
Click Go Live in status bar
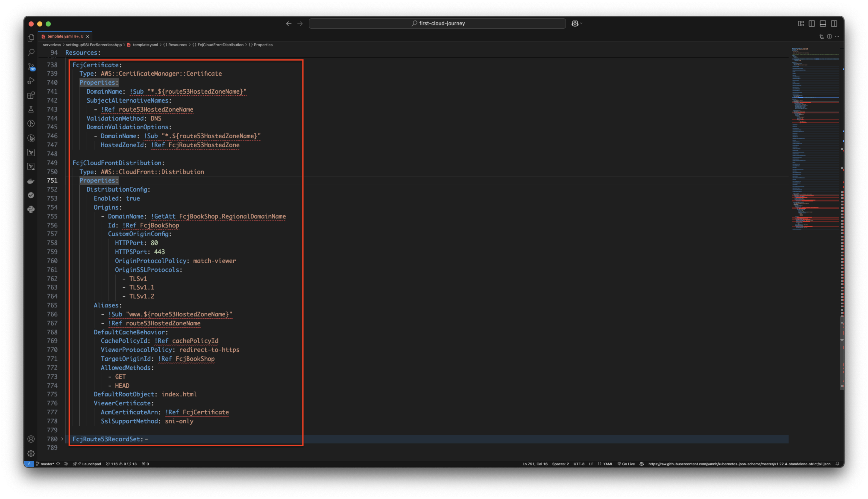tap(626, 464)
